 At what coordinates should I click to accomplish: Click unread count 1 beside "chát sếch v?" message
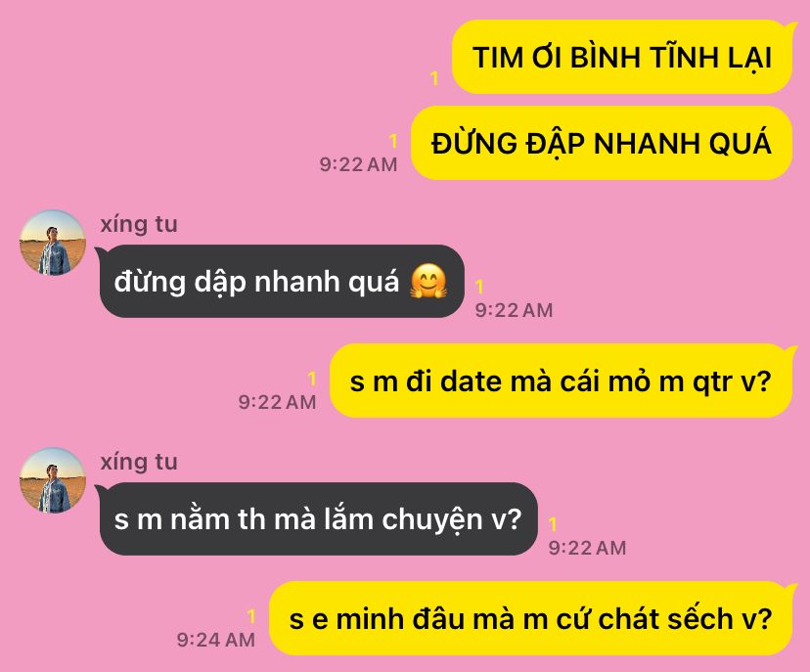(251, 616)
